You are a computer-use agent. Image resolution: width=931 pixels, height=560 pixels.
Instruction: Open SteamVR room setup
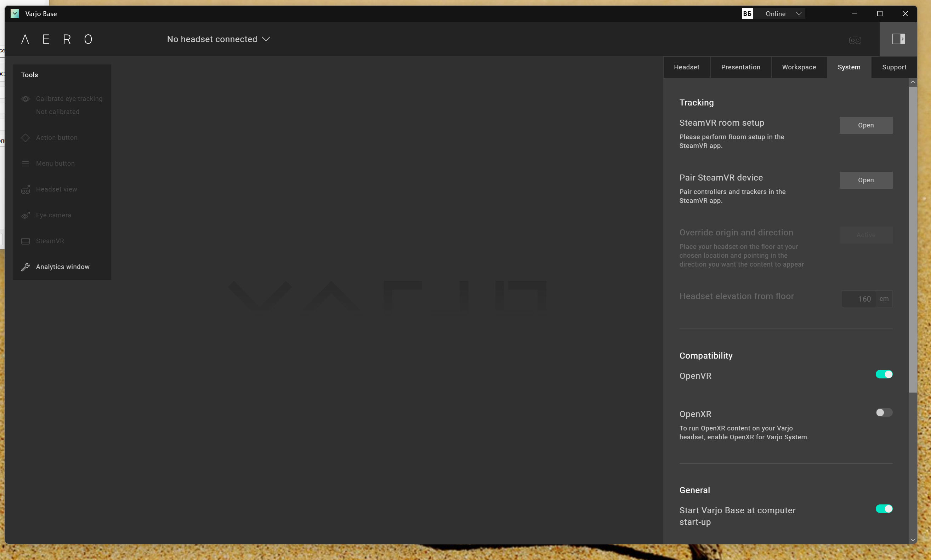tap(866, 125)
